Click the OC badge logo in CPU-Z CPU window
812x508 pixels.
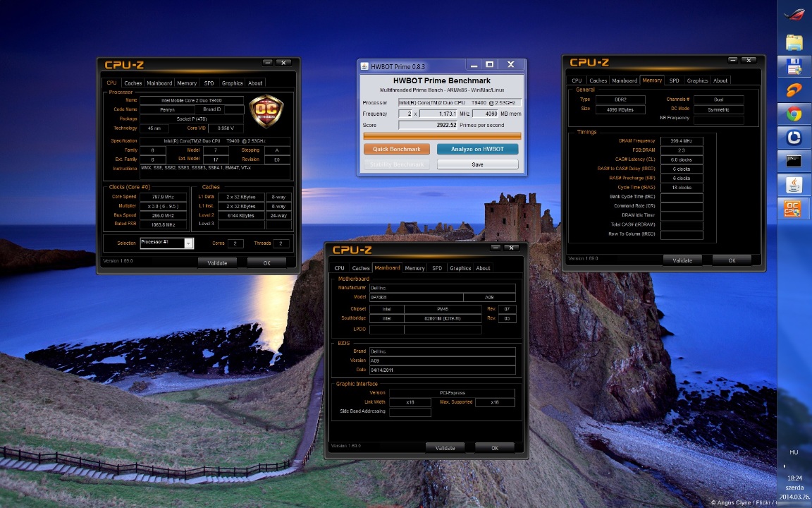[x=266, y=111]
